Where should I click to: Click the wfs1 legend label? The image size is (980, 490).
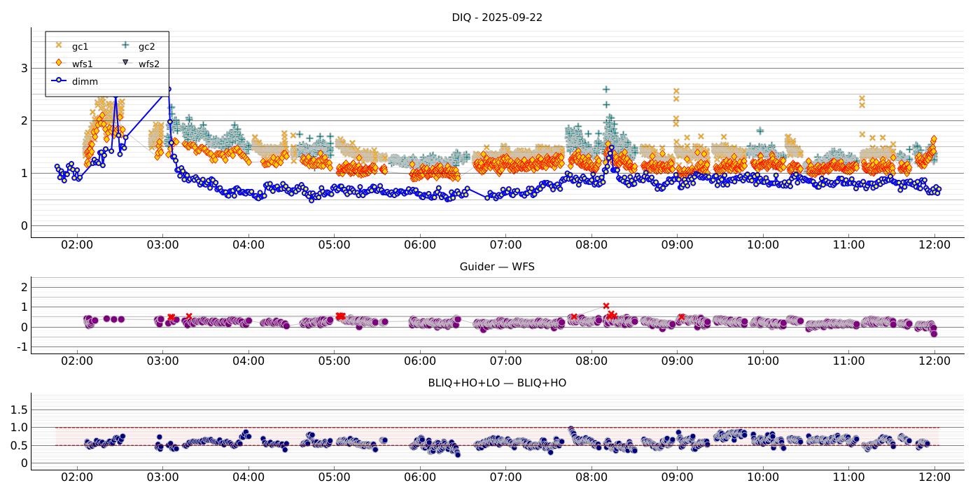pos(82,64)
